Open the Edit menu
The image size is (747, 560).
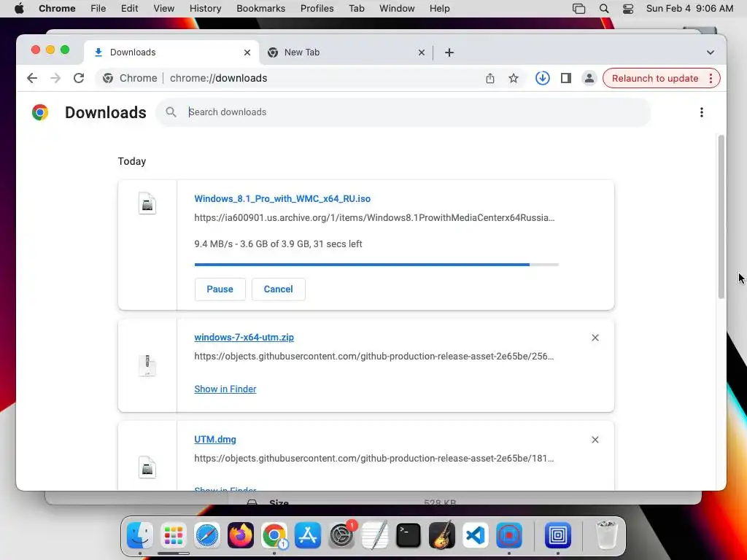pyautogui.click(x=129, y=9)
